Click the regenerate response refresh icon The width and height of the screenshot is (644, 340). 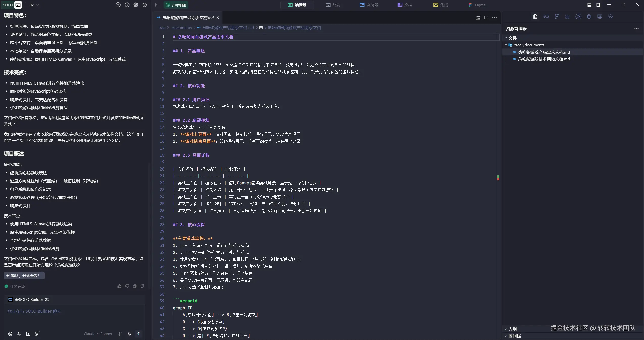tap(142, 286)
